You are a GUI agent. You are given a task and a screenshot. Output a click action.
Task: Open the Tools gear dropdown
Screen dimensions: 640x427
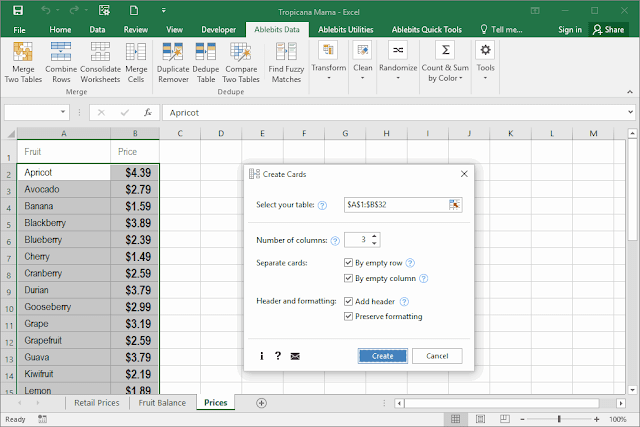485,61
